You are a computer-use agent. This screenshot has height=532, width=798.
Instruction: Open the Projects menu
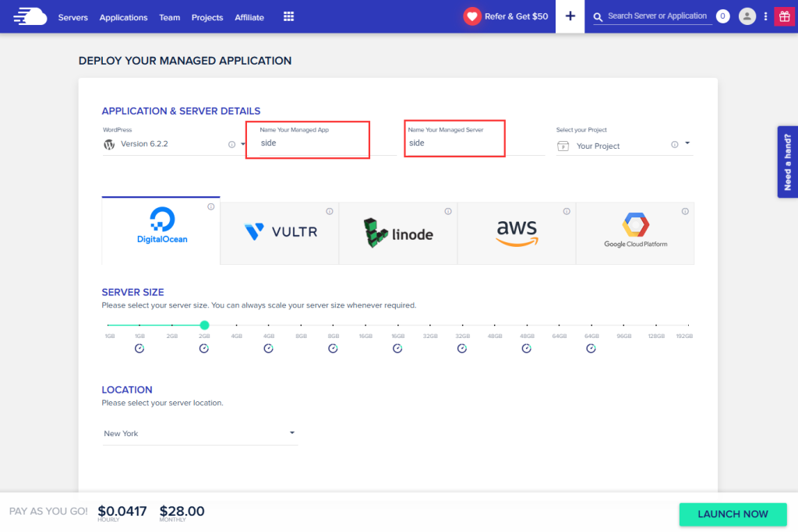click(207, 17)
